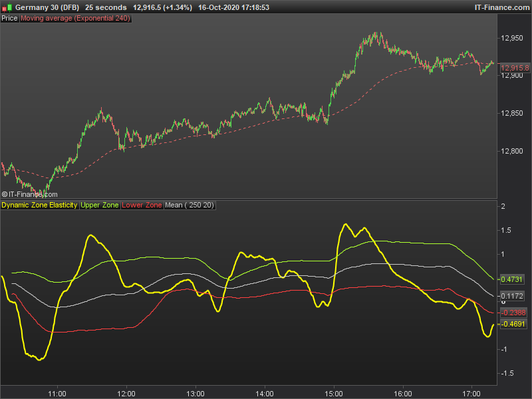Click the 11:00 time axis label

click(x=57, y=394)
